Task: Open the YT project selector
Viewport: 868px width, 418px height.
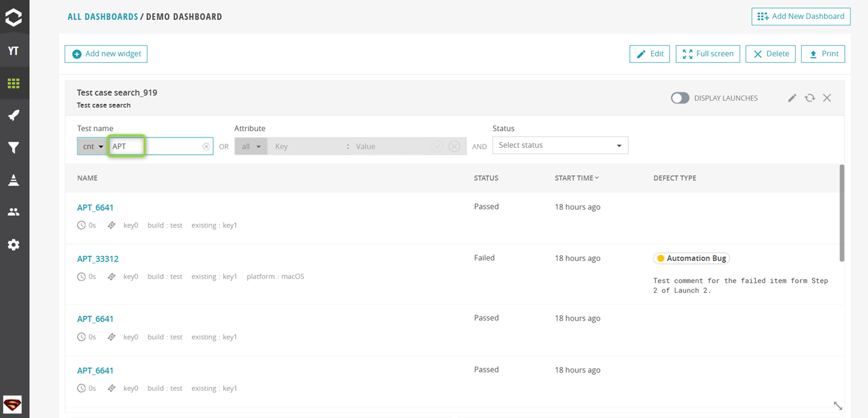Action: [x=14, y=50]
